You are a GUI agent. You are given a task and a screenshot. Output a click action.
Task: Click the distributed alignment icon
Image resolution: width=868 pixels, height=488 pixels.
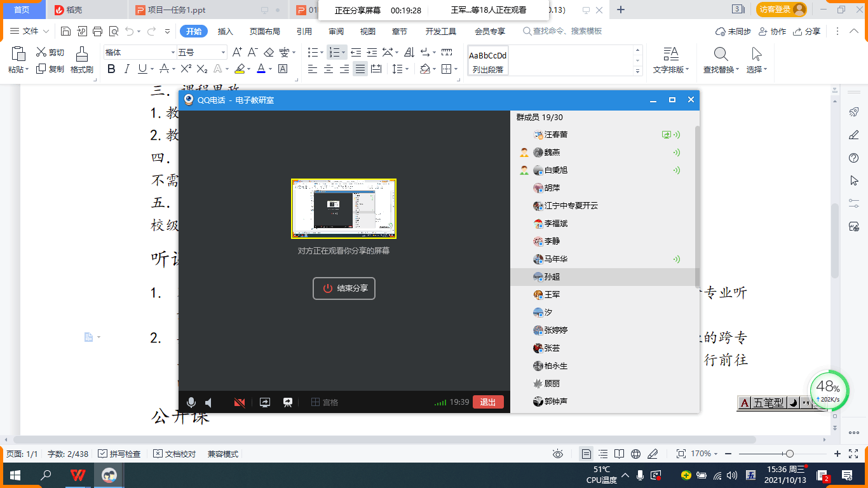pyautogui.click(x=376, y=69)
